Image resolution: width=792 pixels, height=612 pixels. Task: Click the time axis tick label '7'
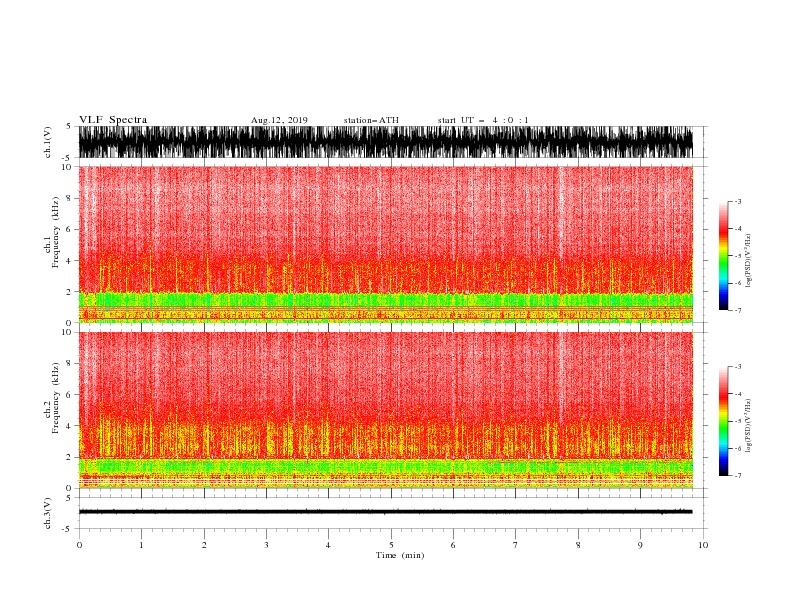point(516,545)
